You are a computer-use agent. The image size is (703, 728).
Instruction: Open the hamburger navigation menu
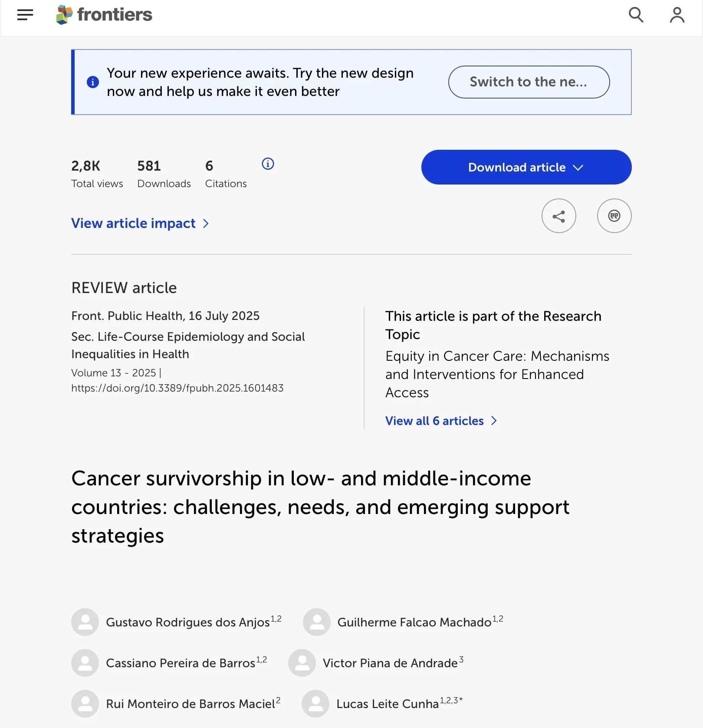coord(25,15)
